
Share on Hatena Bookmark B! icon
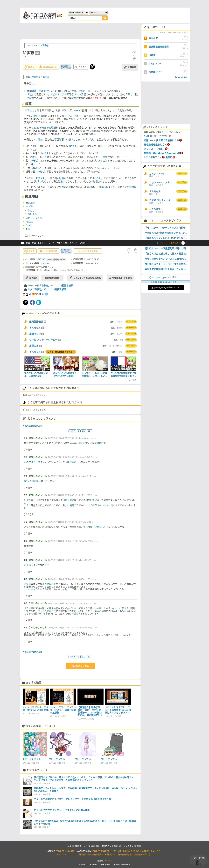[x=39, y=302]
